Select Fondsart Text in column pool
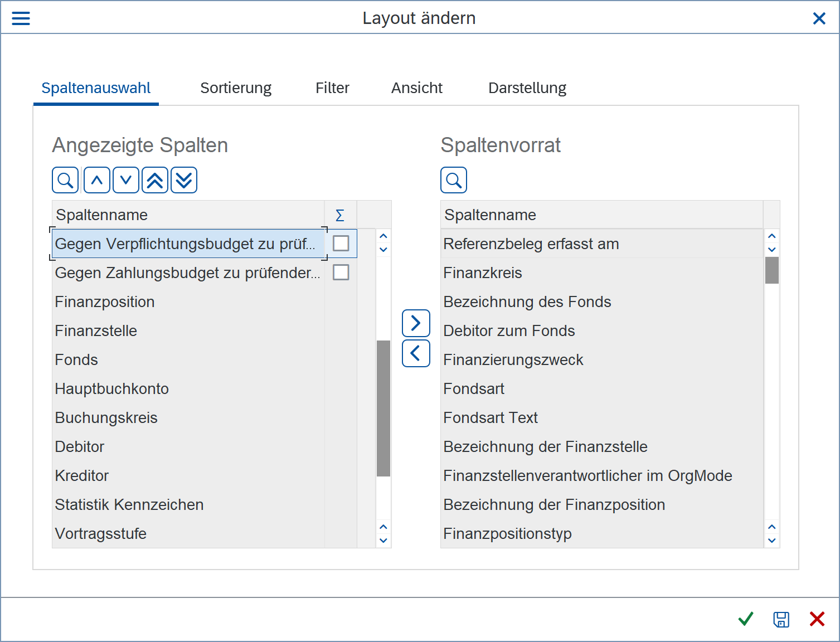Screen dimensions: 840x642 coord(491,418)
